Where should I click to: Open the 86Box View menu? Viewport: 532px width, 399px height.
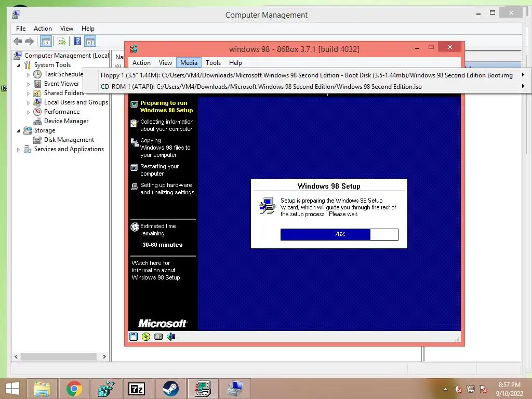[x=165, y=63]
